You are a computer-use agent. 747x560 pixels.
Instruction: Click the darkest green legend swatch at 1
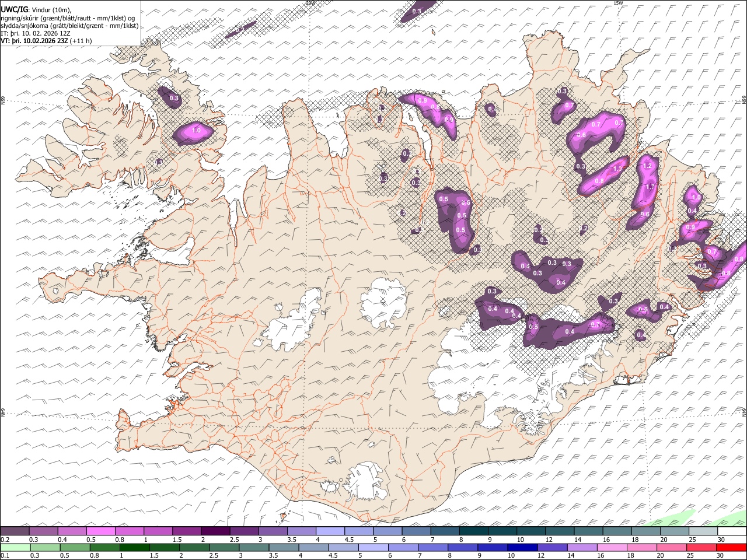135,547
